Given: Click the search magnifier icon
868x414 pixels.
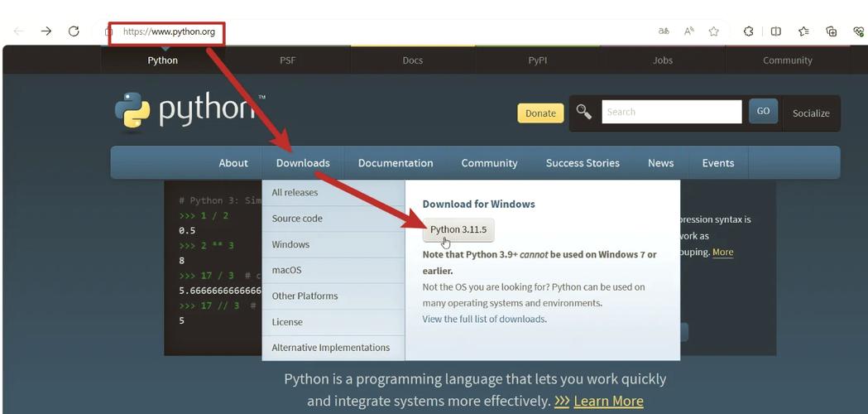Looking at the screenshot, I should (x=584, y=112).
